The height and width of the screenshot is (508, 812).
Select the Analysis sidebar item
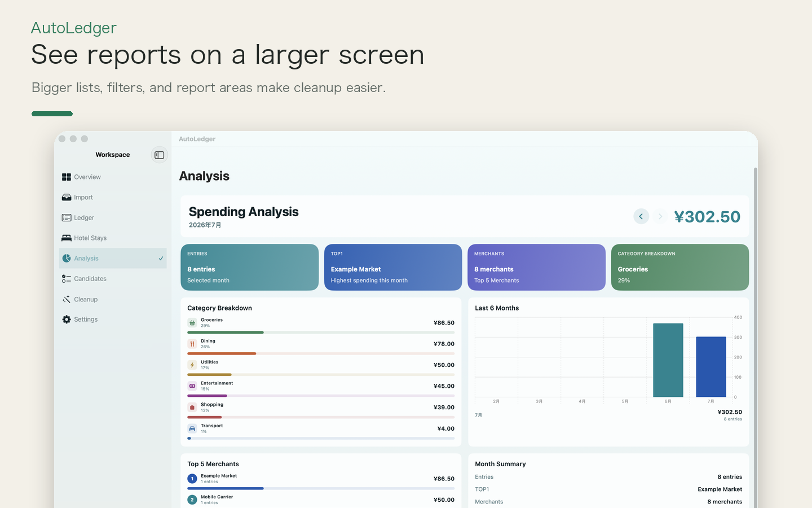point(113,258)
